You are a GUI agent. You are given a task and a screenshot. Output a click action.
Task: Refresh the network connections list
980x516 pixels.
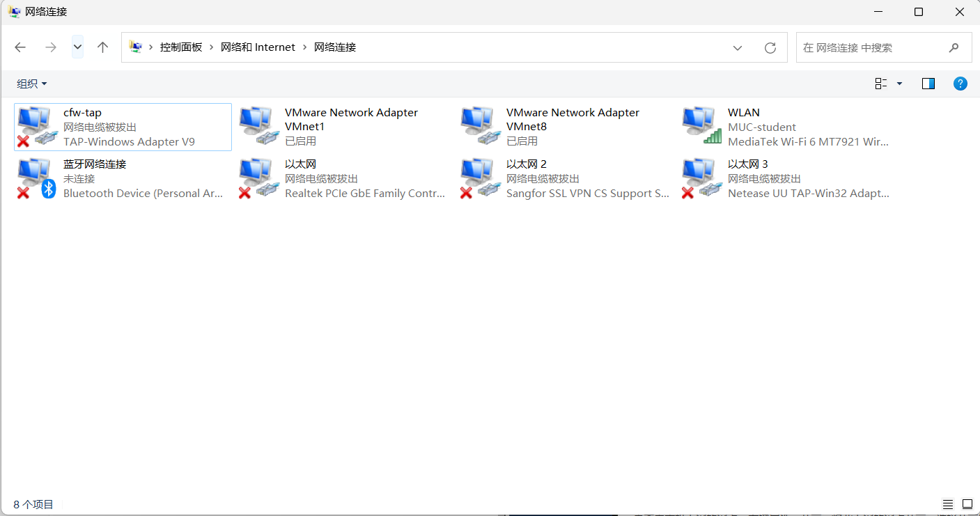770,47
